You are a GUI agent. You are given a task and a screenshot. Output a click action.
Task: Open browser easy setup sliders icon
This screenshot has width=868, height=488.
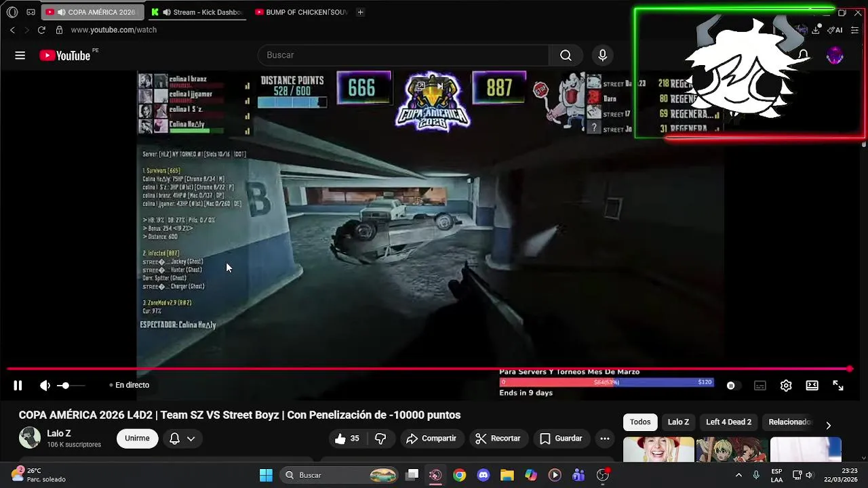pos(854,30)
